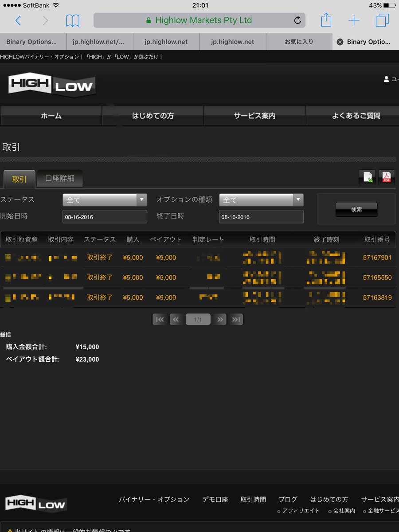Open the Safari share sheet

tap(326, 20)
